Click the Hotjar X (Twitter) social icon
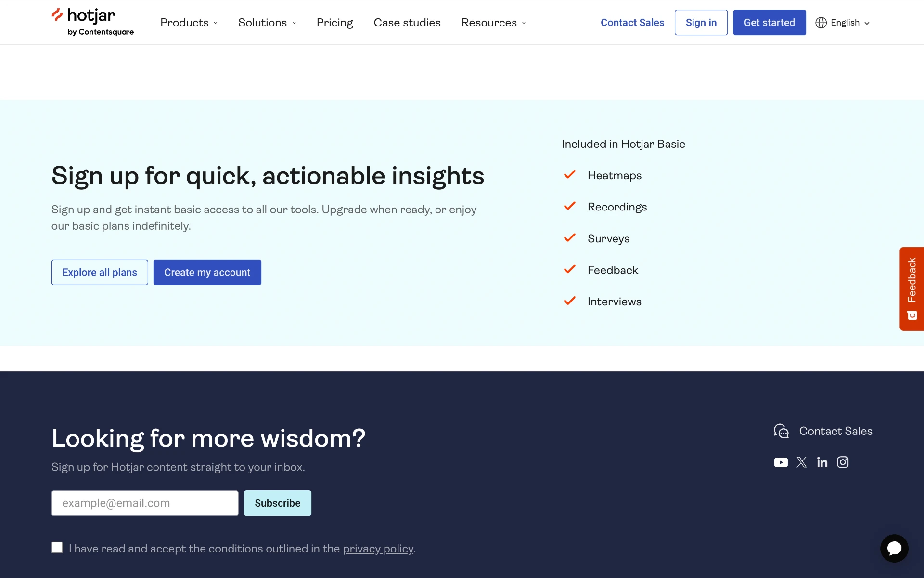The height and width of the screenshot is (578, 924). point(801,462)
